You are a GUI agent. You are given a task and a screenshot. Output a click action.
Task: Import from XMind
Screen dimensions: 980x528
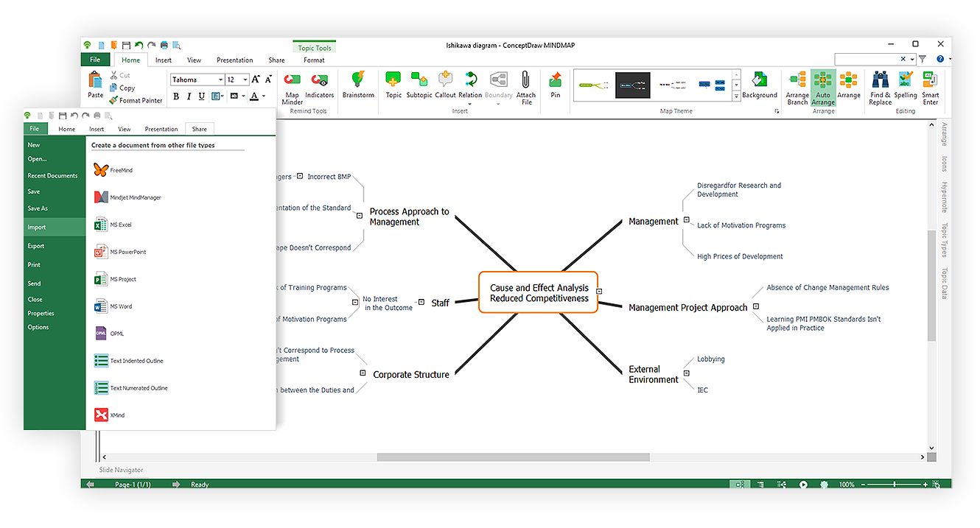point(109,415)
